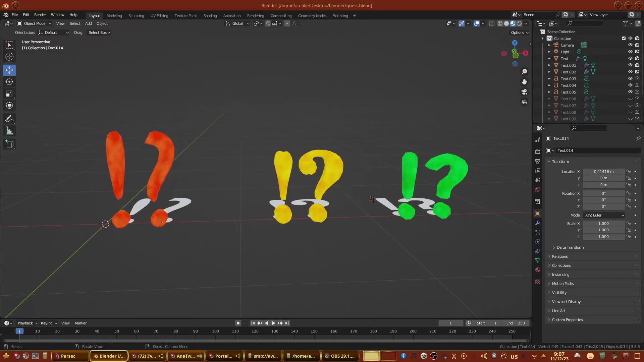This screenshot has height=362, width=644.
Task: Switch to the Shading workspace tab
Action: coord(210,16)
